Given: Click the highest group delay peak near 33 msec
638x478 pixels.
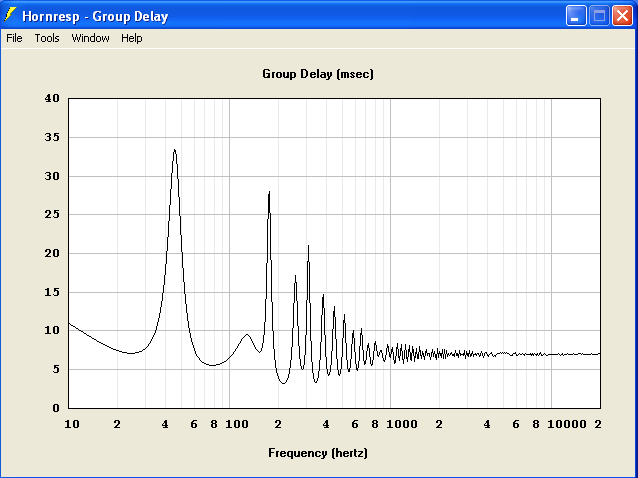Looking at the screenshot, I should point(175,150).
